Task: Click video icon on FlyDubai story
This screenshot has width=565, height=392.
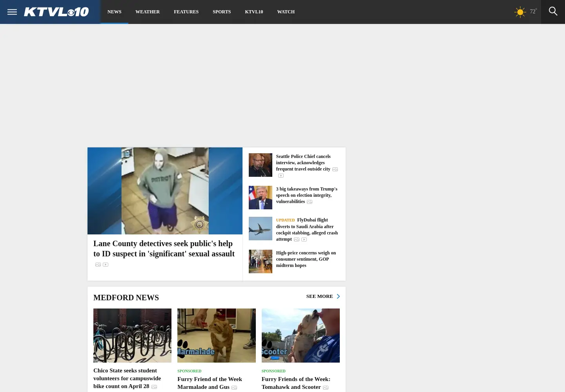Action: click(x=304, y=240)
